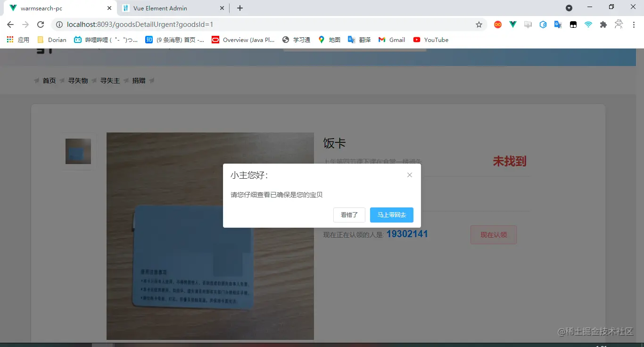Click the circular dropdown icon in title bar
This screenshot has width=644, height=347.
click(569, 8)
